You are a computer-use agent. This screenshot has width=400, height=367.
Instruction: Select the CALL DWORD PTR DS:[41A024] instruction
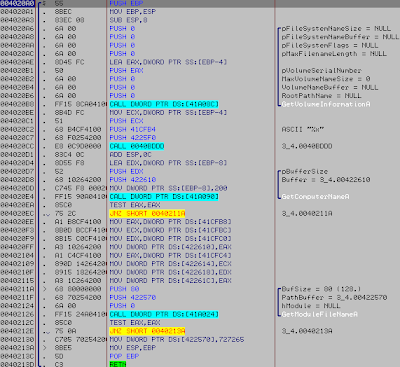164,314
